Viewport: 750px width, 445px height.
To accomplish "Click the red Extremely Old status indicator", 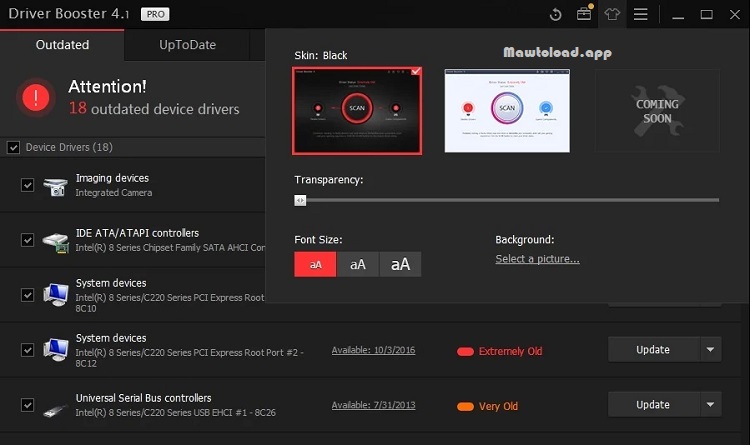I will click(x=465, y=352).
